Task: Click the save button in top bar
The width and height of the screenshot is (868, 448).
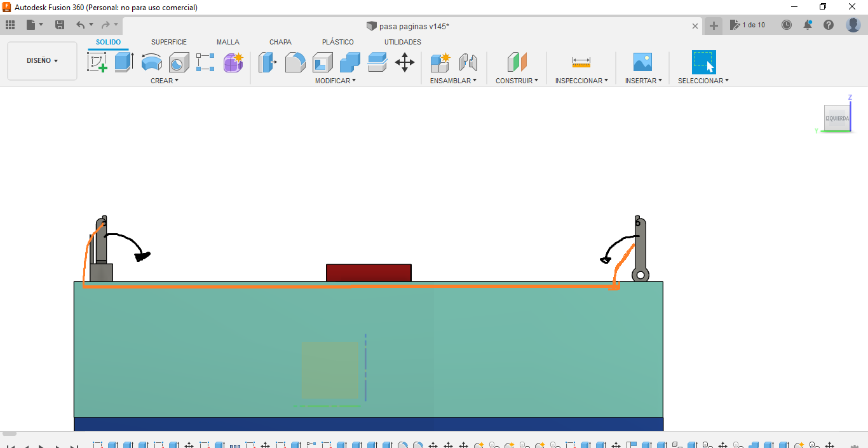Action: (x=60, y=25)
